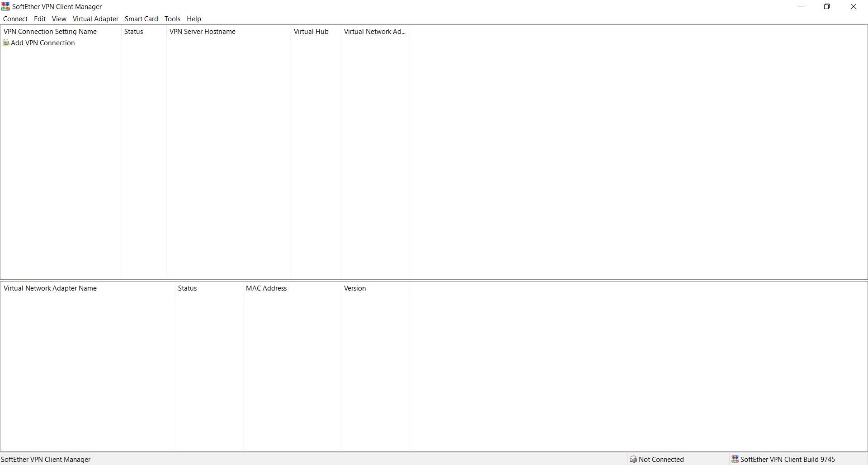Open the Connect menu
868x465 pixels.
pos(15,19)
